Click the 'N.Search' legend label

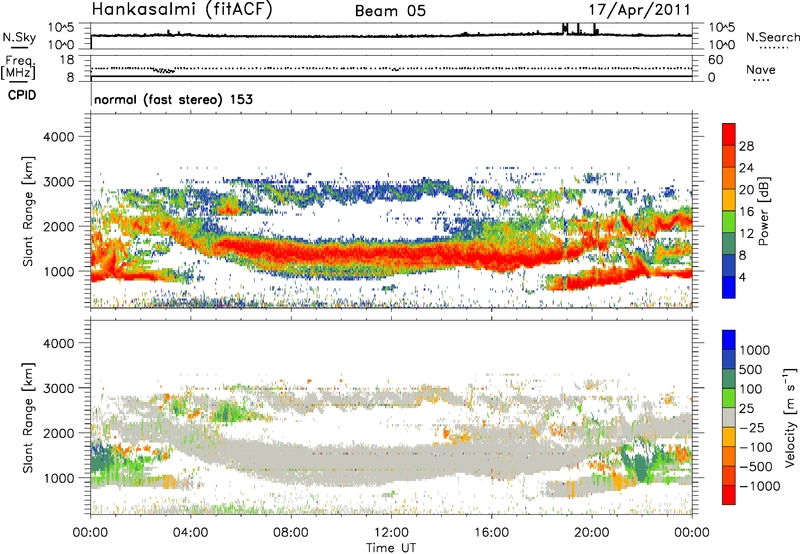[772, 37]
